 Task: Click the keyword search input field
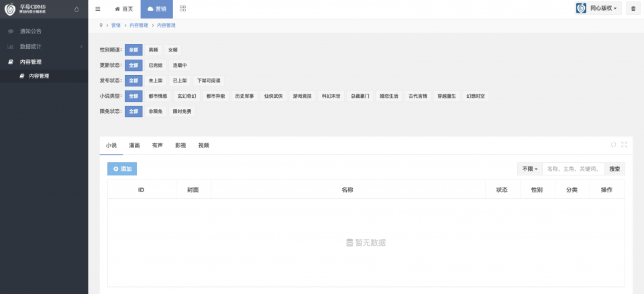tap(573, 169)
